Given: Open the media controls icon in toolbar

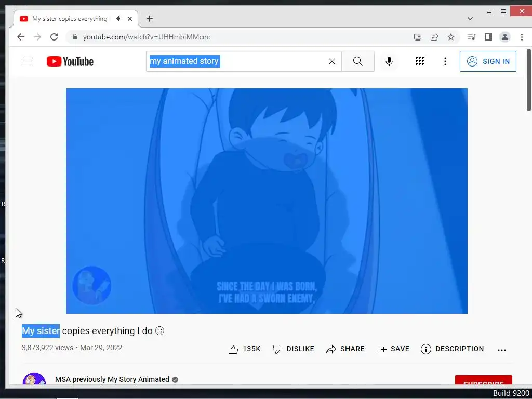Looking at the screenshot, I should (x=471, y=37).
